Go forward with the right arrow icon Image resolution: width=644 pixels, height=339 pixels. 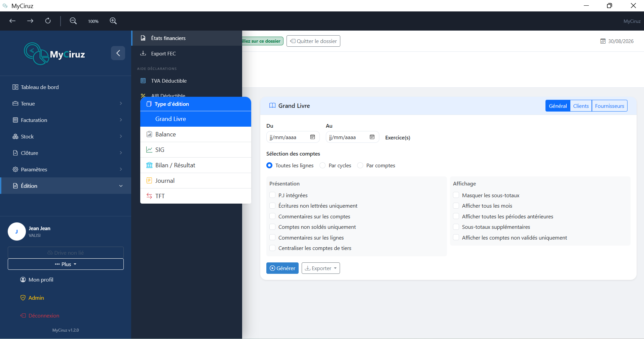click(x=30, y=21)
